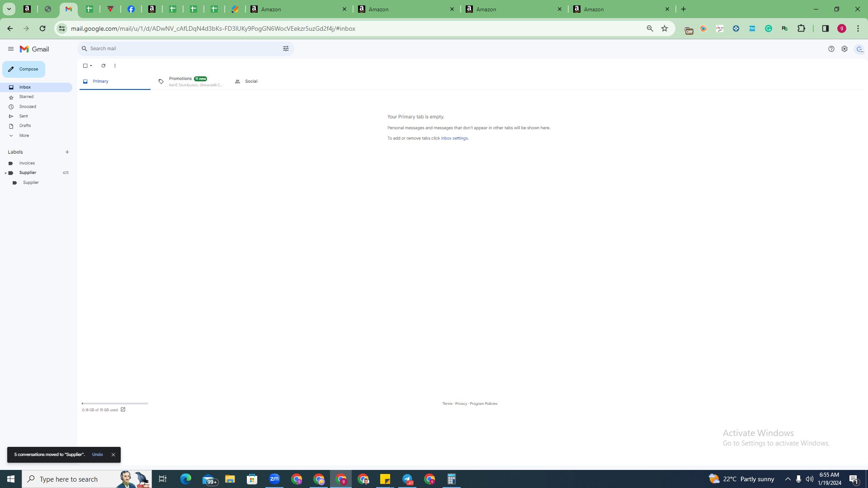
Task: Open storage details external-link icon
Action: (x=123, y=410)
